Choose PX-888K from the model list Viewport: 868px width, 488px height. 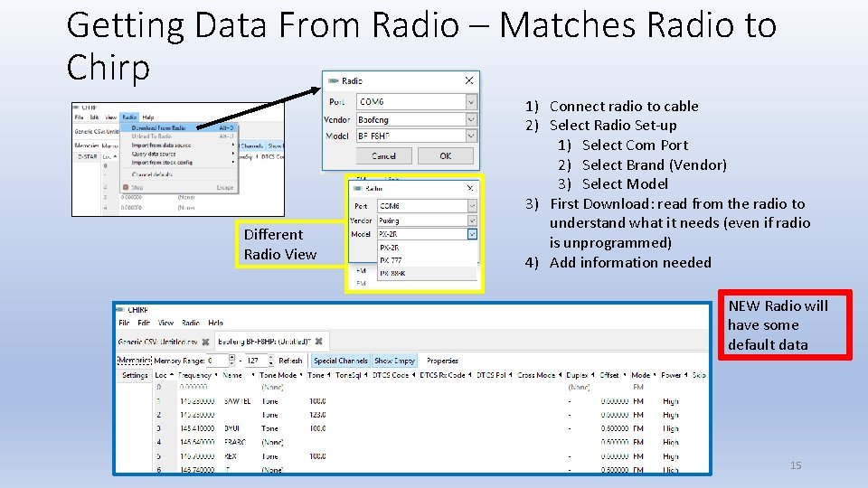[x=427, y=273]
